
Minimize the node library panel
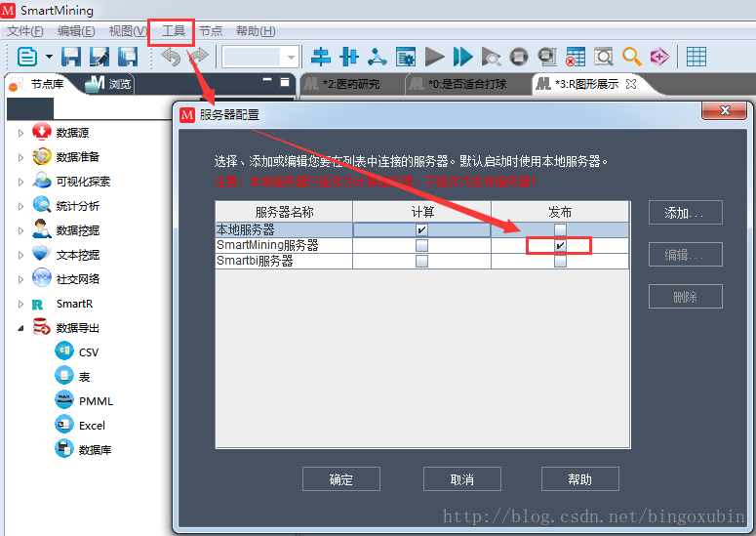pyautogui.click(x=267, y=80)
